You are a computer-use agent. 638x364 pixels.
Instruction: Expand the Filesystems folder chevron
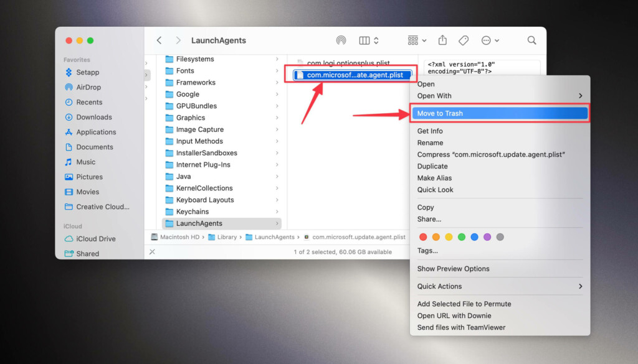pyautogui.click(x=277, y=59)
